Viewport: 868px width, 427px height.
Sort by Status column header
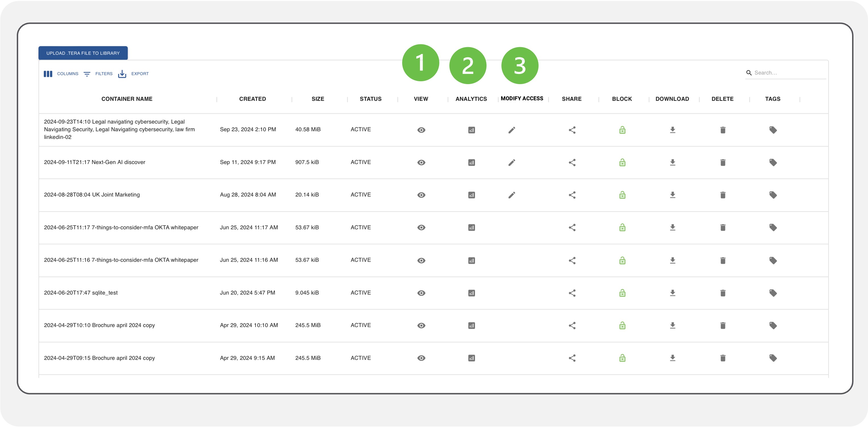point(371,99)
